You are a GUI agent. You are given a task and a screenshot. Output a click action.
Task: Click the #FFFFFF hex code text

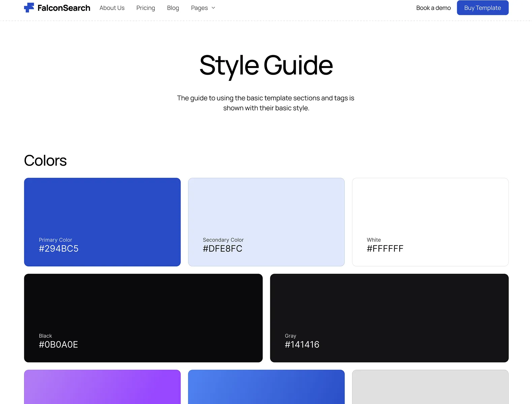tap(385, 249)
